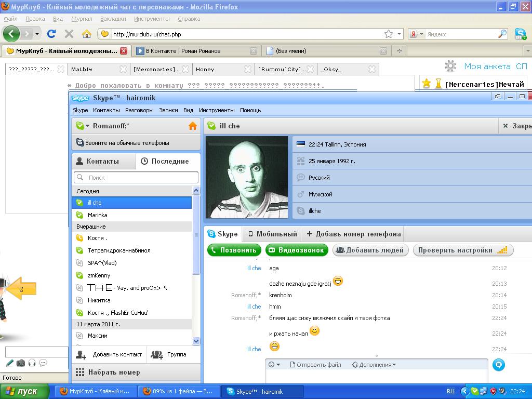Viewport: 532px width, 399px height.
Task: Open address bar dropdown arrow
Action: tap(400, 34)
